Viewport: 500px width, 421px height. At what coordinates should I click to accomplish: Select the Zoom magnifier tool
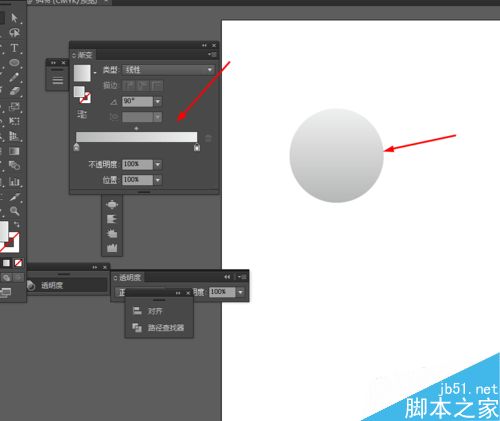[14, 211]
